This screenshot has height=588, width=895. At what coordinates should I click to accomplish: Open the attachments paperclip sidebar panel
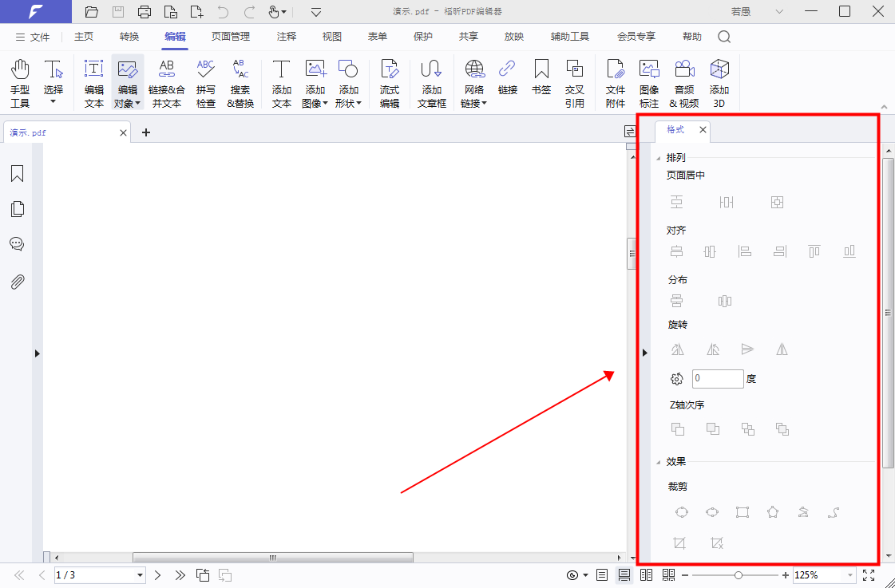(17, 281)
